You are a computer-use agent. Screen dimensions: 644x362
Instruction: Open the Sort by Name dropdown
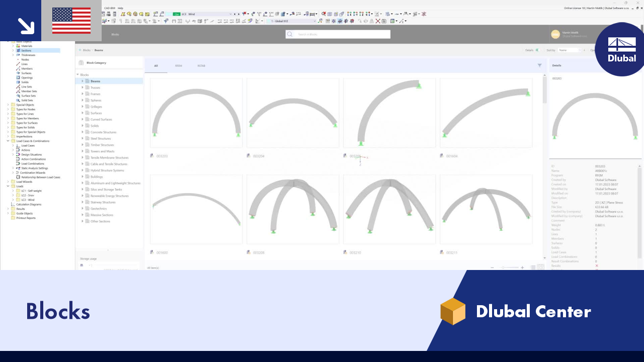569,50
